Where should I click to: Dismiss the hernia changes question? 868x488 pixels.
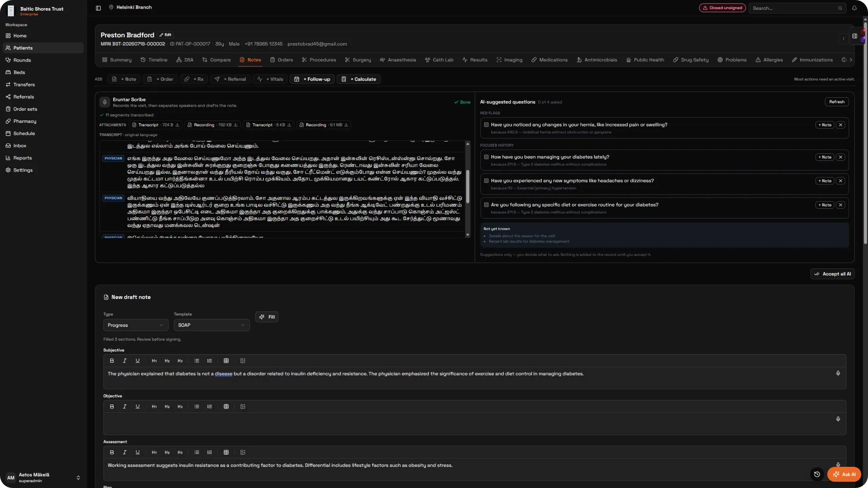click(x=840, y=125)
